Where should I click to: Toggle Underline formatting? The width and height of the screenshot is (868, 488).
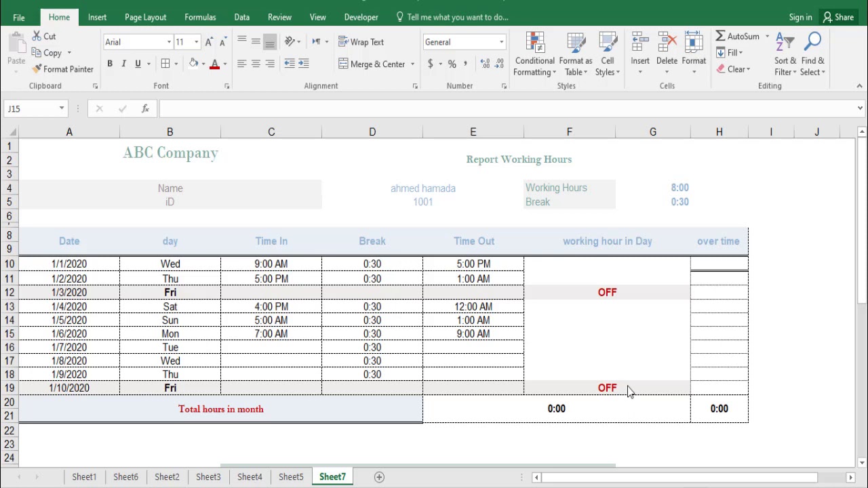(138, 64)
